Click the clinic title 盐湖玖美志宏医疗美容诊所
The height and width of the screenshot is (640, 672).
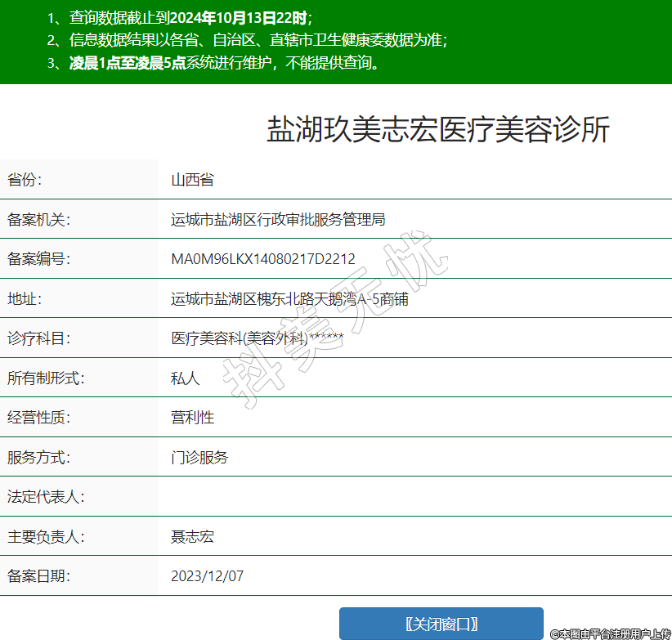coord(438,130)
